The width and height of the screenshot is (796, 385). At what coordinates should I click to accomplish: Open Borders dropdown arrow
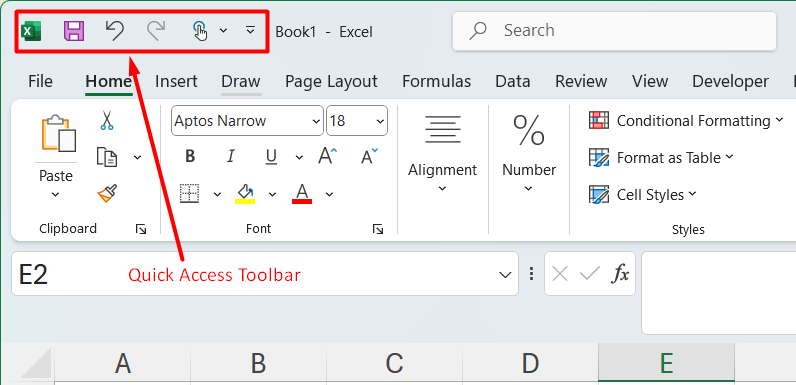[x=217, y=194]
